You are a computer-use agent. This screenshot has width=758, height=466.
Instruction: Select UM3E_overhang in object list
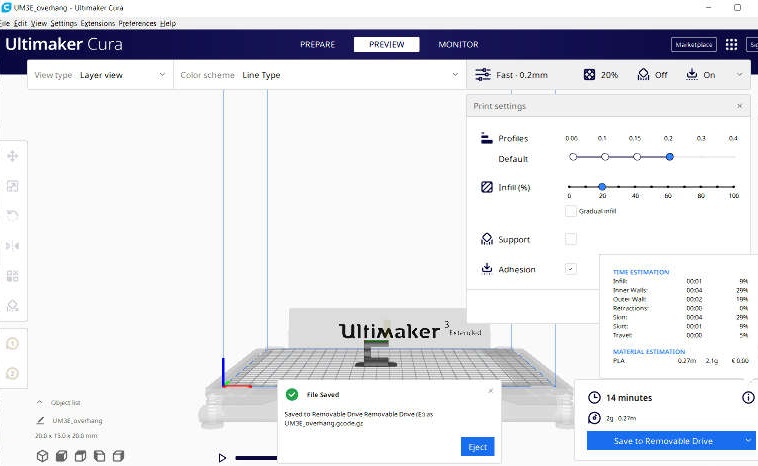77,421
